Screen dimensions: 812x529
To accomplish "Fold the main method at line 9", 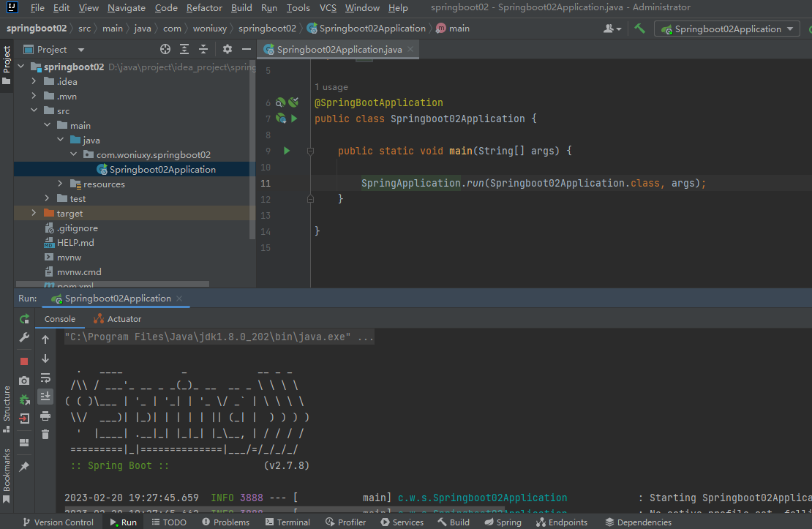I will point(310,151).
